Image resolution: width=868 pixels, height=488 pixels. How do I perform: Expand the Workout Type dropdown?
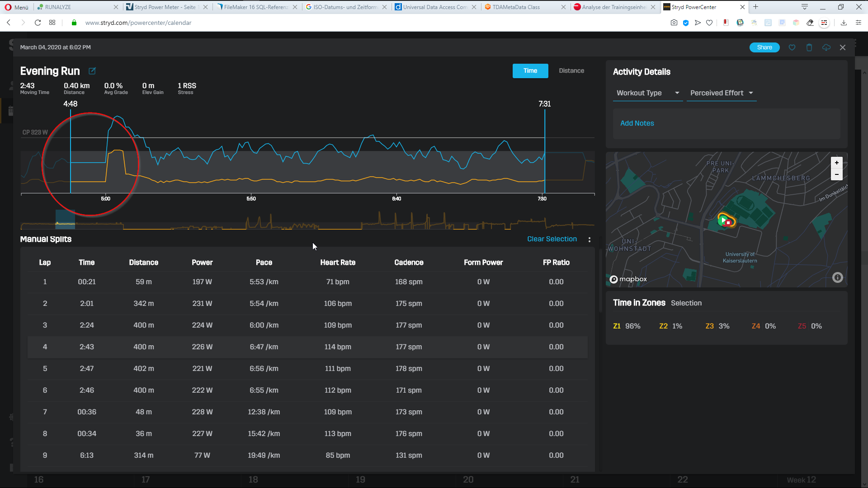[647, 93]
